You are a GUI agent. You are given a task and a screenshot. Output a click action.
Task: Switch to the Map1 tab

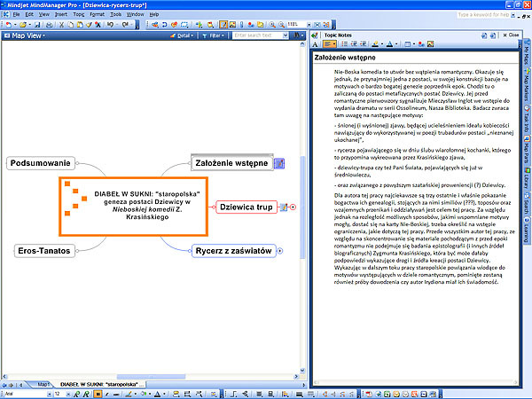click(43, 385)
